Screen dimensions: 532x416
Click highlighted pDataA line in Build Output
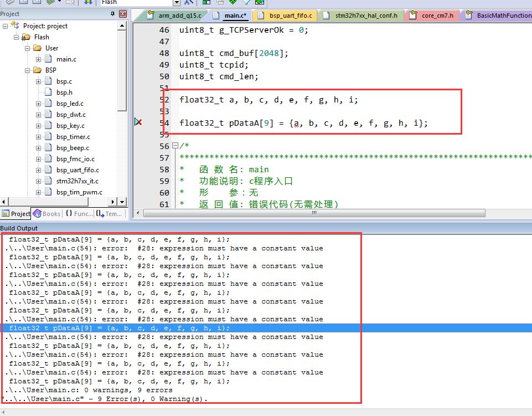click(119, 328)
